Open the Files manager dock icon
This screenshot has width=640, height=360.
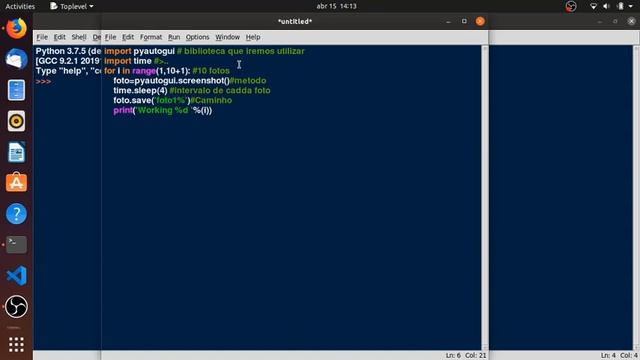[16, 90]
